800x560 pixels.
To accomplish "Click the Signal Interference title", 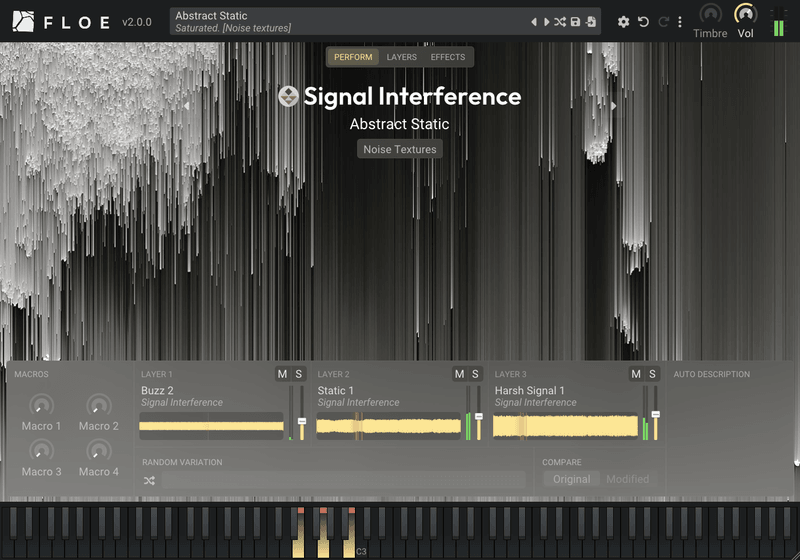I will point(412,96).
